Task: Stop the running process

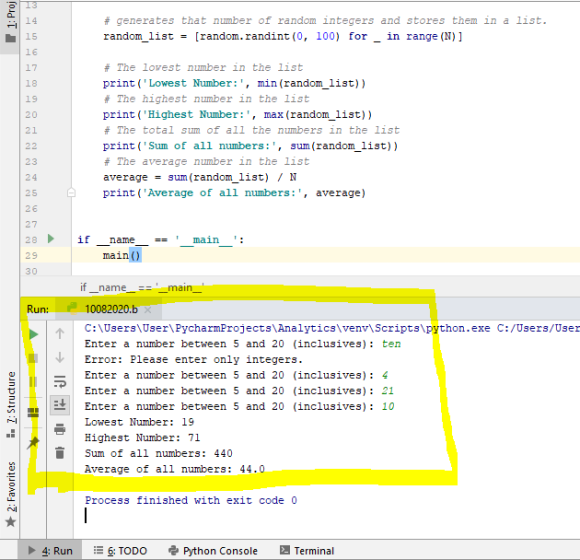Action: (33, 358)
